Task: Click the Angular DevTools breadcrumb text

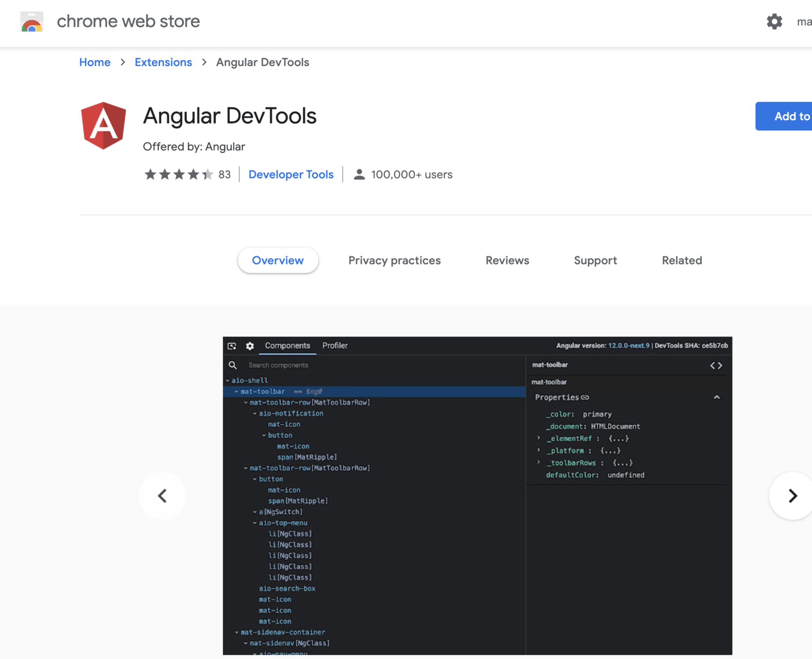Action: [263, 62]
